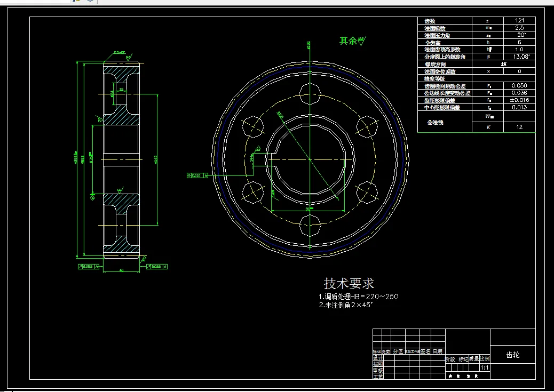
Task: Select the 未注倒角2×45° note text
Action: point(346,305)
